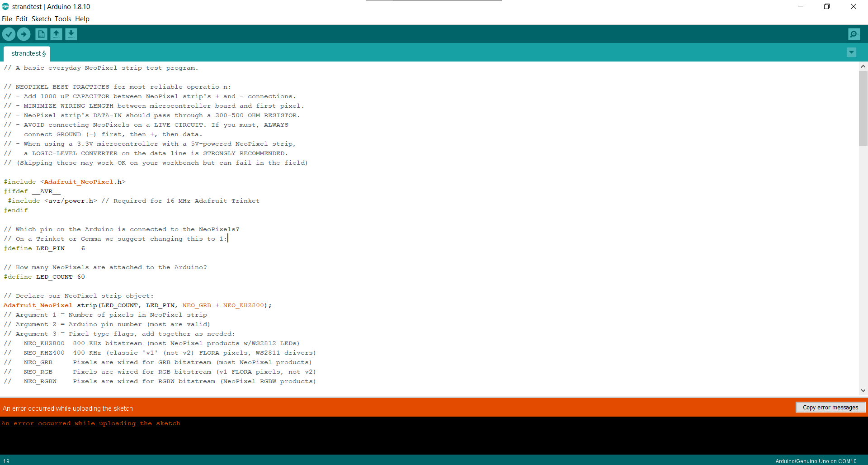Screen dimensions: 868x465
Task: Open the Serial Monitor magnifier icon
Action: (x=854, y=34)
